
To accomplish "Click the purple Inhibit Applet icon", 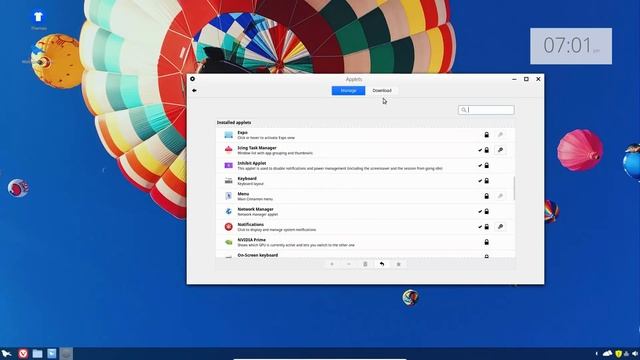I will 229,165.
